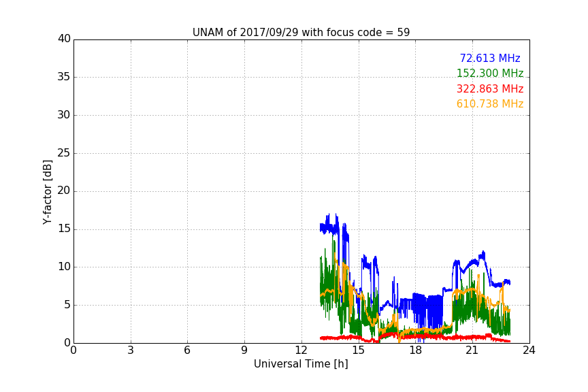
Task: Click the y-axis tick label 10
Action: click(64, 267)
